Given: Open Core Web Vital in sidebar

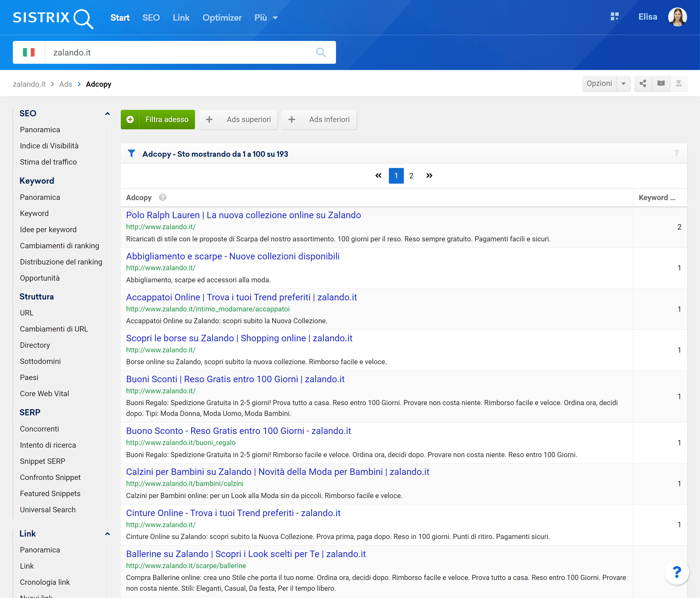Looking at the screenshot, I should coord(44,394).
